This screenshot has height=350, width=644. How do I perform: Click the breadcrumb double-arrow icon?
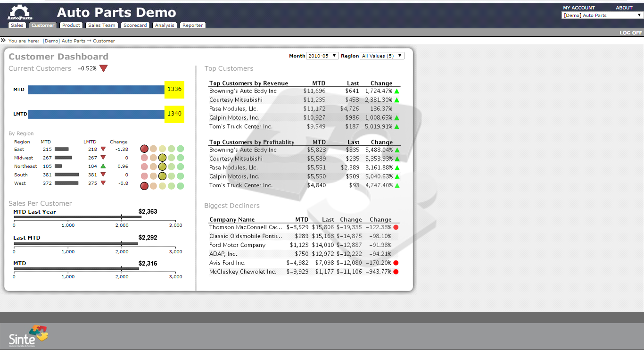click(3, 41)
